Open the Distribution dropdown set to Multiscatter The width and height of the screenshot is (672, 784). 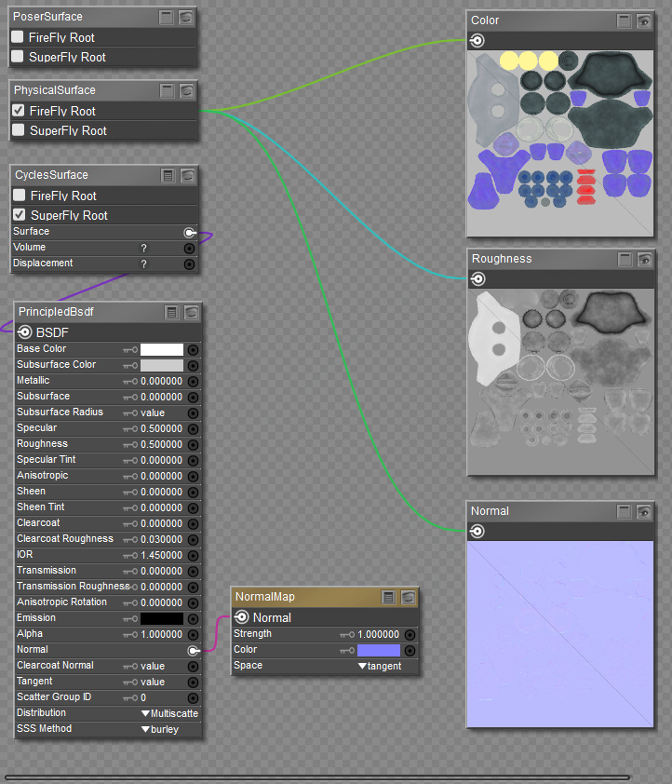coord(169,713)
